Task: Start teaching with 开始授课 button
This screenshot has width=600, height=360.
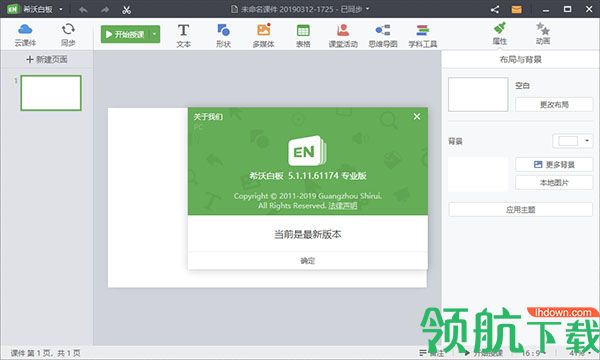Action: 125,34
